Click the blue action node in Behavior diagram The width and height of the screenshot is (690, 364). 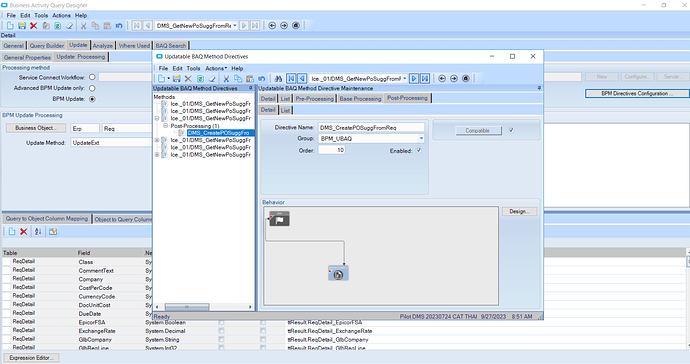(338, 273)
